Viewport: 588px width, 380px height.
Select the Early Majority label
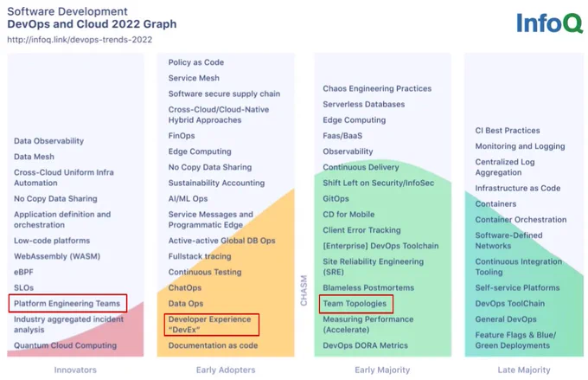[382, 370]
